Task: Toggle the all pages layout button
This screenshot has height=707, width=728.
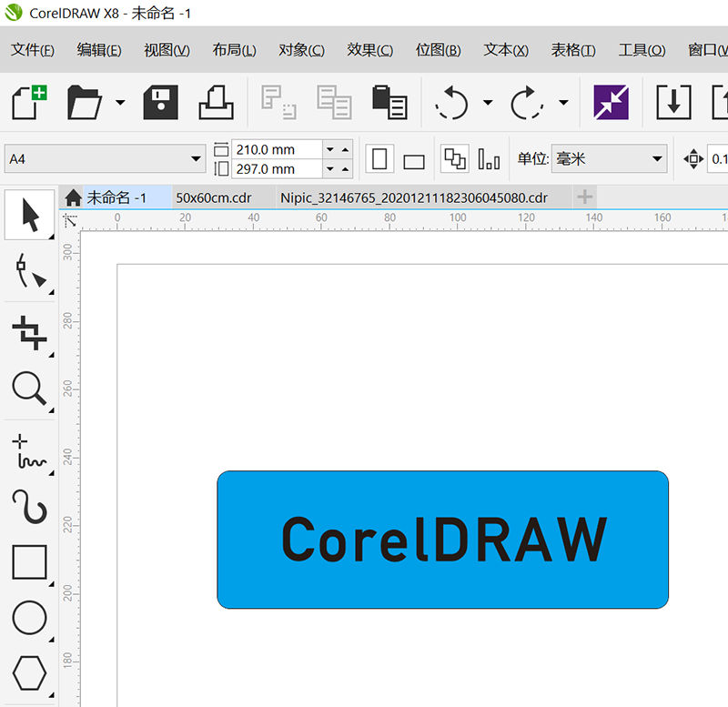Action: (454, 159)
